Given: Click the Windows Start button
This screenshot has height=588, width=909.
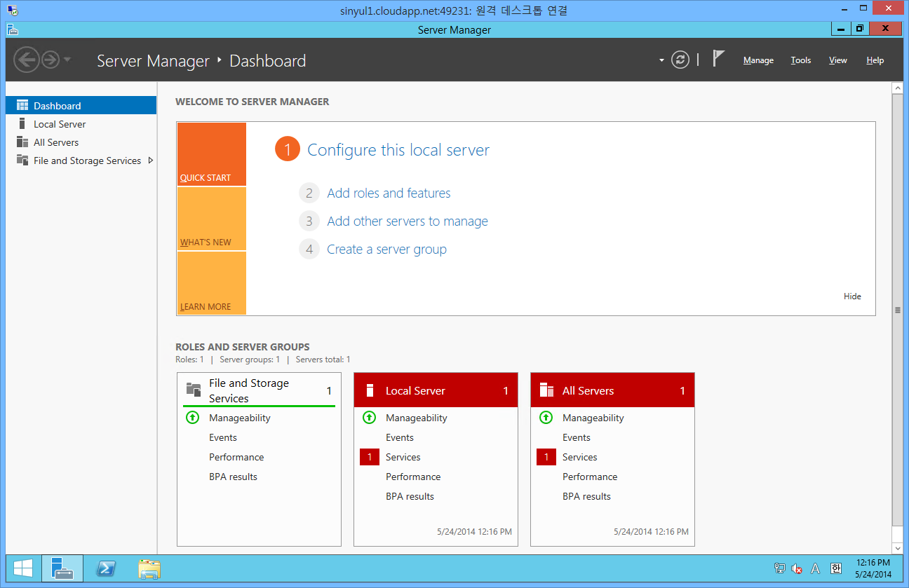Looking at the screenshot, I should pos(23,568).
